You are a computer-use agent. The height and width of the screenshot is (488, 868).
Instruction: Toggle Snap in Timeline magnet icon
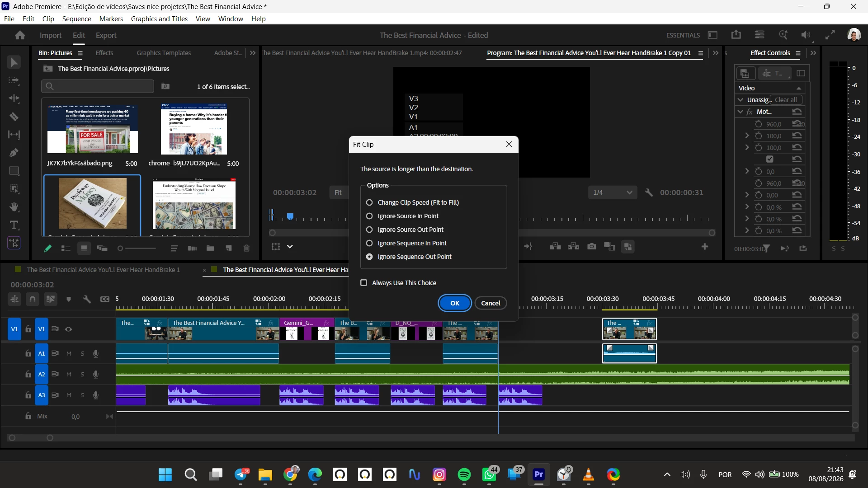point(33,299)
